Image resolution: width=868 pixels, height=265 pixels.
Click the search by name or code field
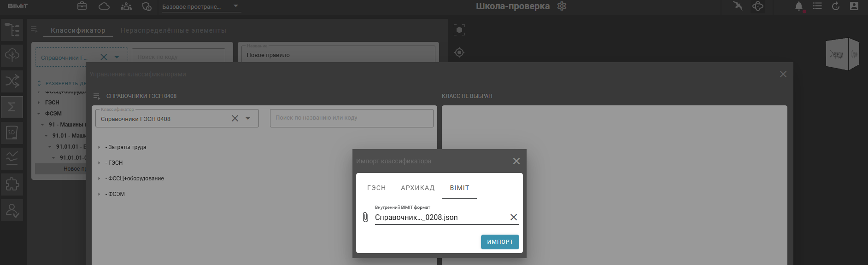(x=351, y=118)
